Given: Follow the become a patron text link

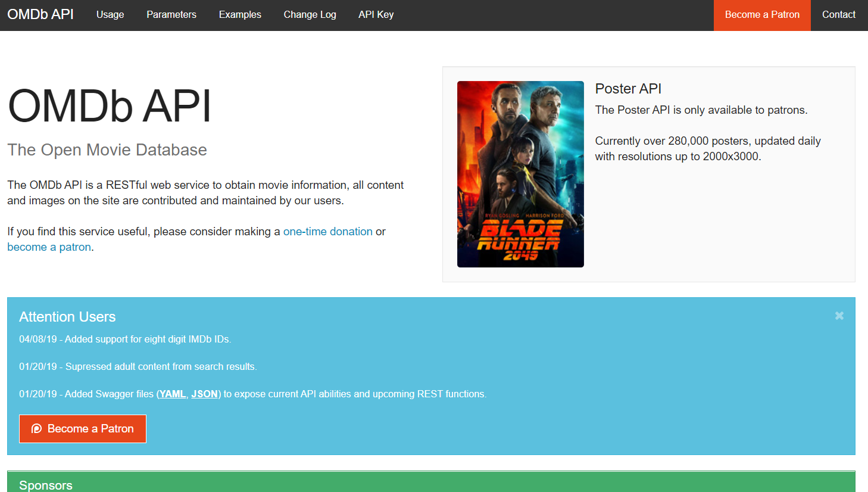Looking at the screenshot, I should (49, 247).
